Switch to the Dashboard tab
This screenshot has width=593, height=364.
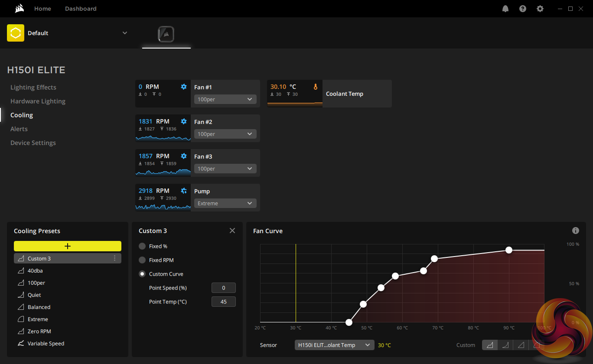click(x=81, y=9)
